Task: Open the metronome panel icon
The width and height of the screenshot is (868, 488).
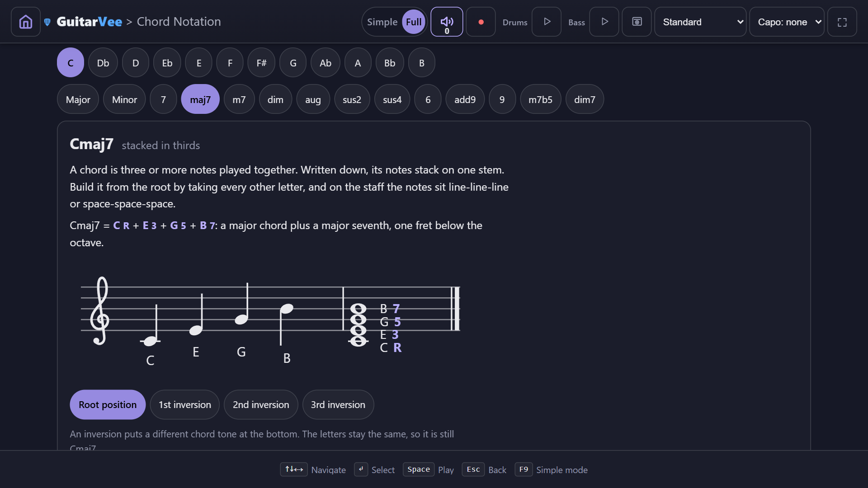Action: click(x=637, y=22)
